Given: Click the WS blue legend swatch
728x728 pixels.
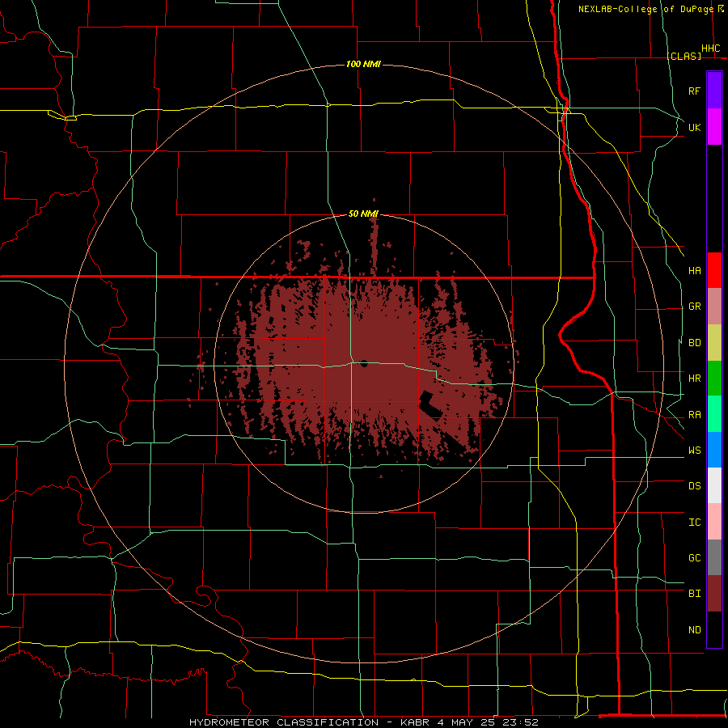Looking at the screenshot, I should click(x=714, y=450).
